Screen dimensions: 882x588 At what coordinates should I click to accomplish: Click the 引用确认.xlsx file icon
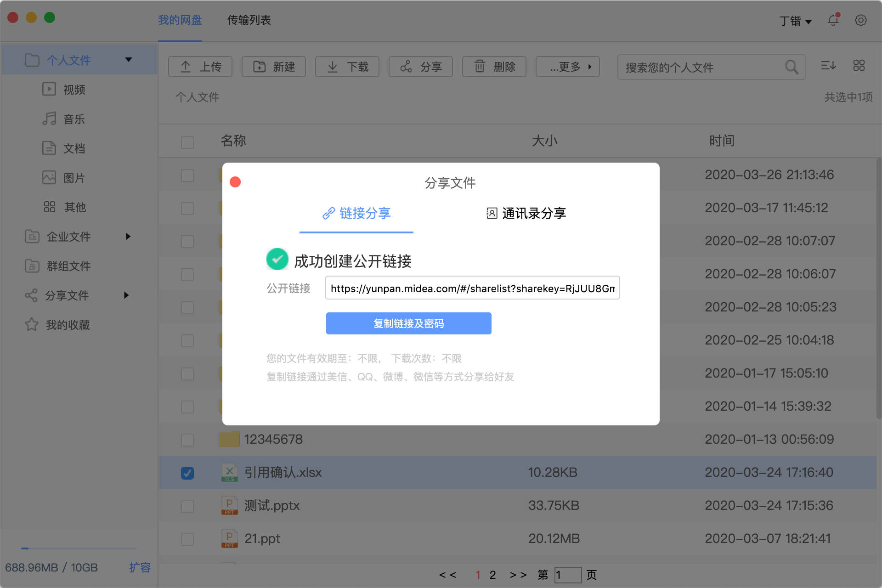click(x=229, y=472)
